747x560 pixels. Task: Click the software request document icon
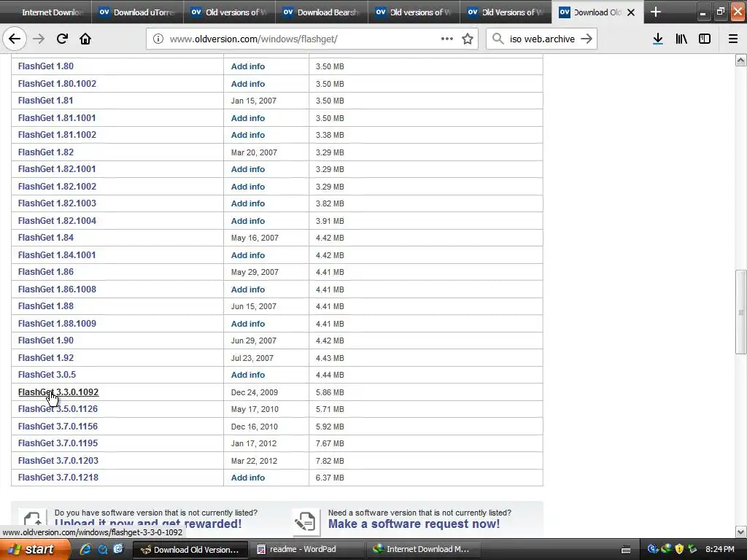(x=305, y=522)
